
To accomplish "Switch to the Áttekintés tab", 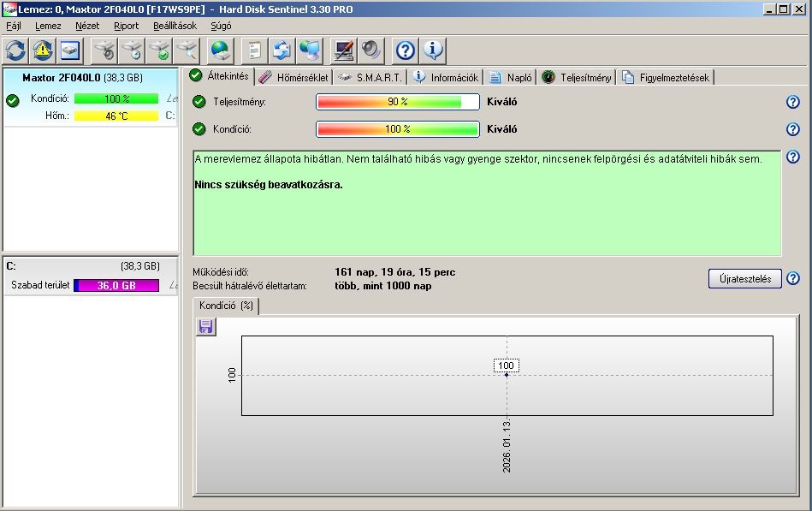I will tap(220, 76).
